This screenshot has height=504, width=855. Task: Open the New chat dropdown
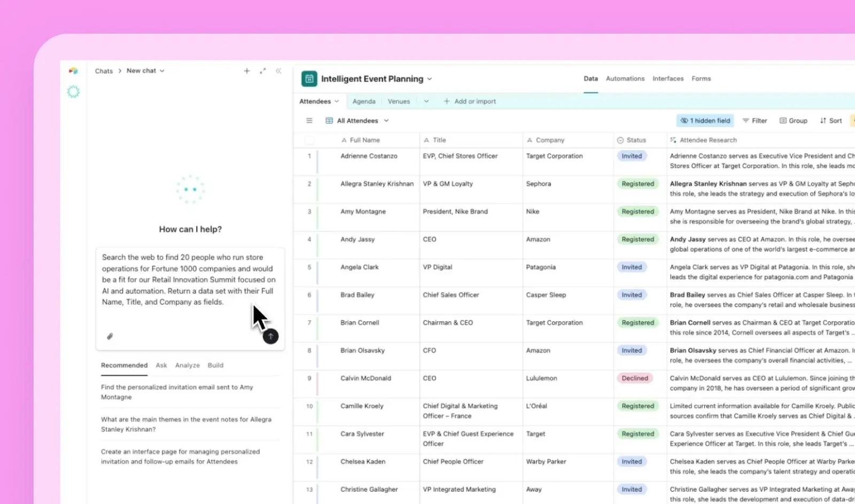(x=145, y=71)
